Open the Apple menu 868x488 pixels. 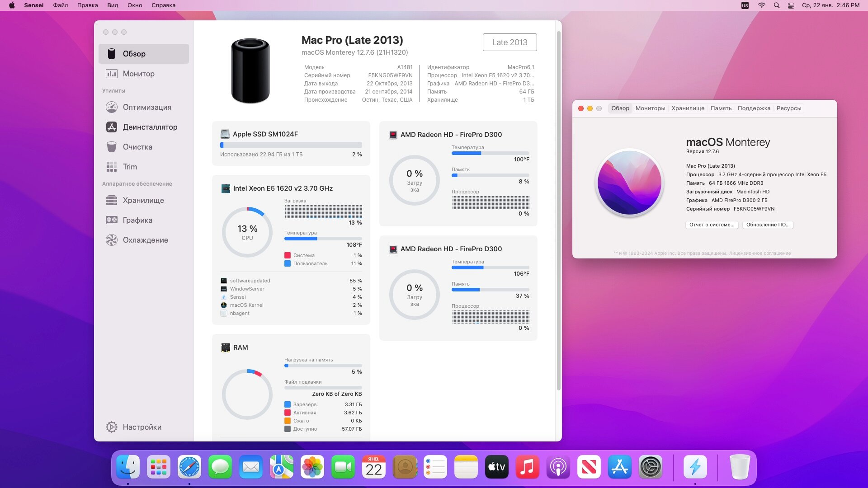pyautogui.click(x=12, y=5)
